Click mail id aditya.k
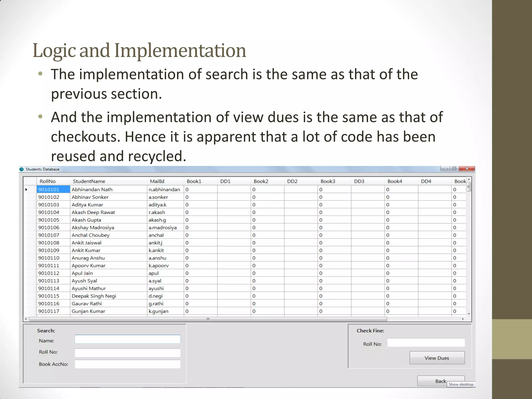This screenshot has height=399, width=532. tap(157, 204)
